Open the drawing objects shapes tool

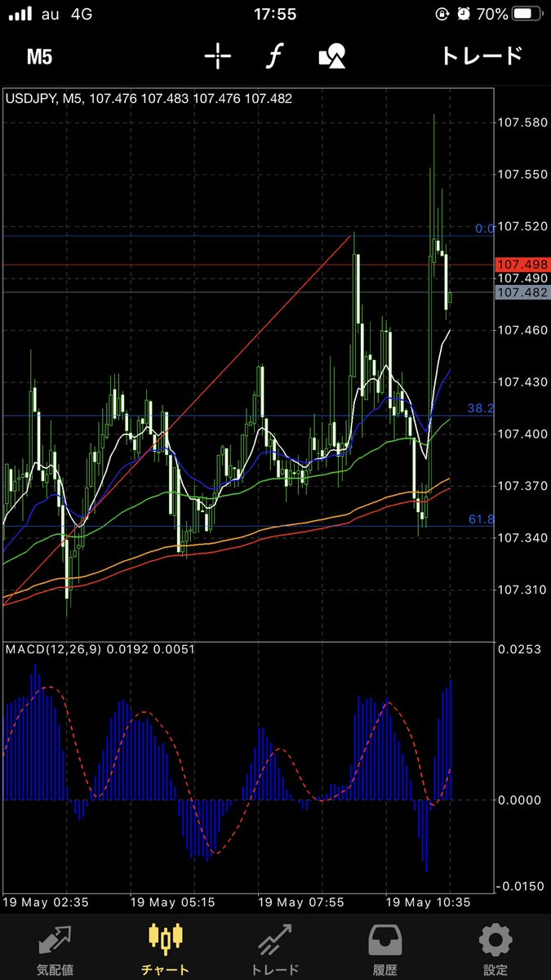332,56
